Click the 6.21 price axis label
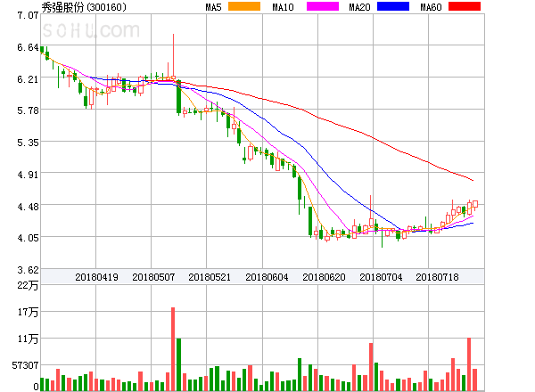Screen dimensions: 535x392 coord(28,79)
